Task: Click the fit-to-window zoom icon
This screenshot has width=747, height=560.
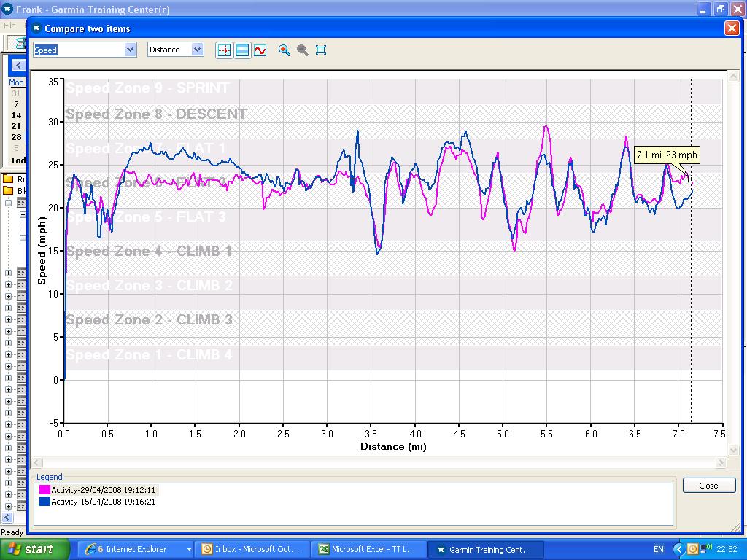Action: tap(321, 50)
